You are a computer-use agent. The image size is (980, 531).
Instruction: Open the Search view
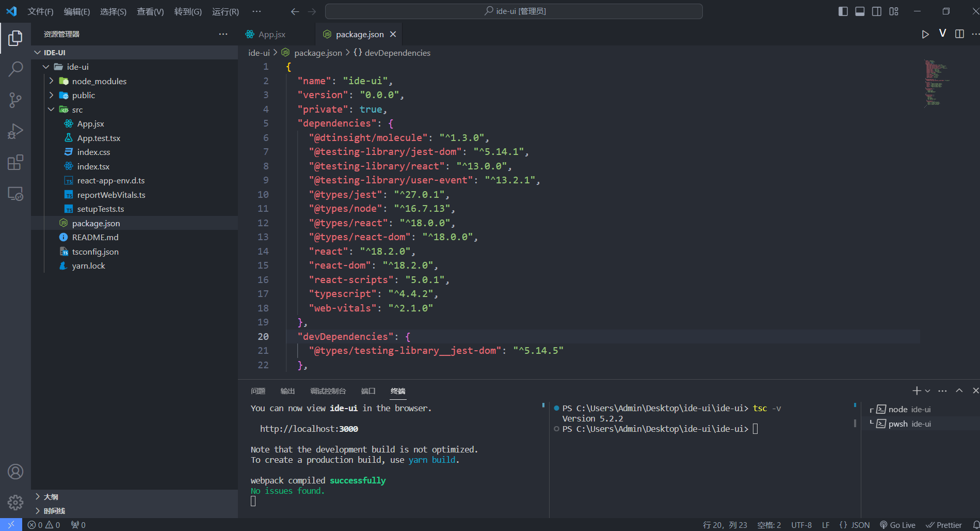16,68
